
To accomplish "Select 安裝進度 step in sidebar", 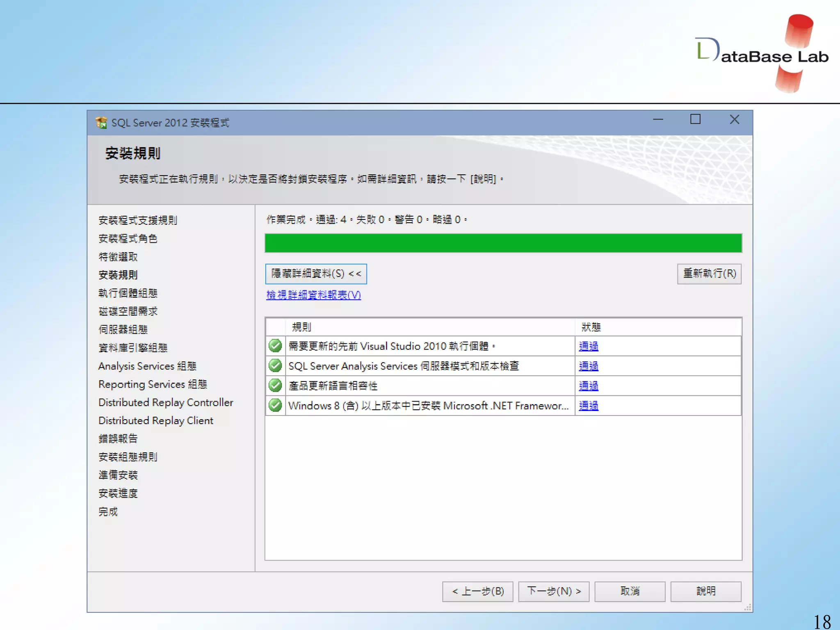I will coord(118,493).
